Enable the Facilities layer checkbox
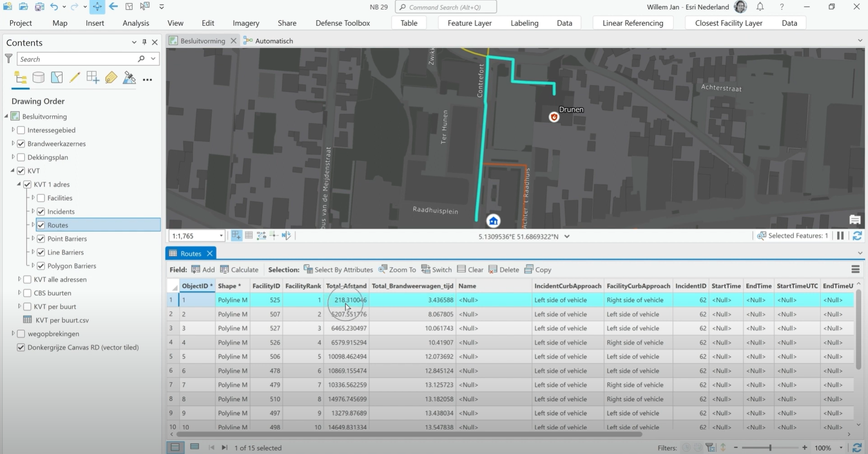This screenshot has width=868, height=454. [x=41, y=198]
